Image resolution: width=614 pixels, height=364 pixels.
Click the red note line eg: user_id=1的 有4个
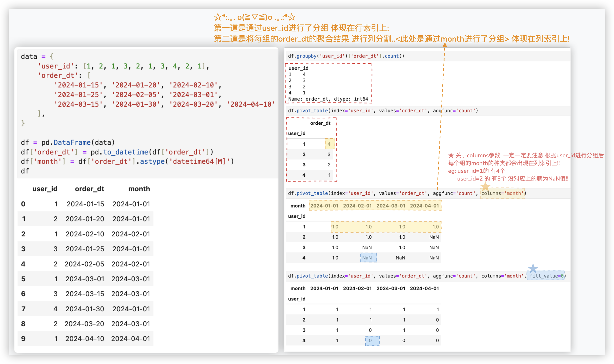click(x=476, y=171)
